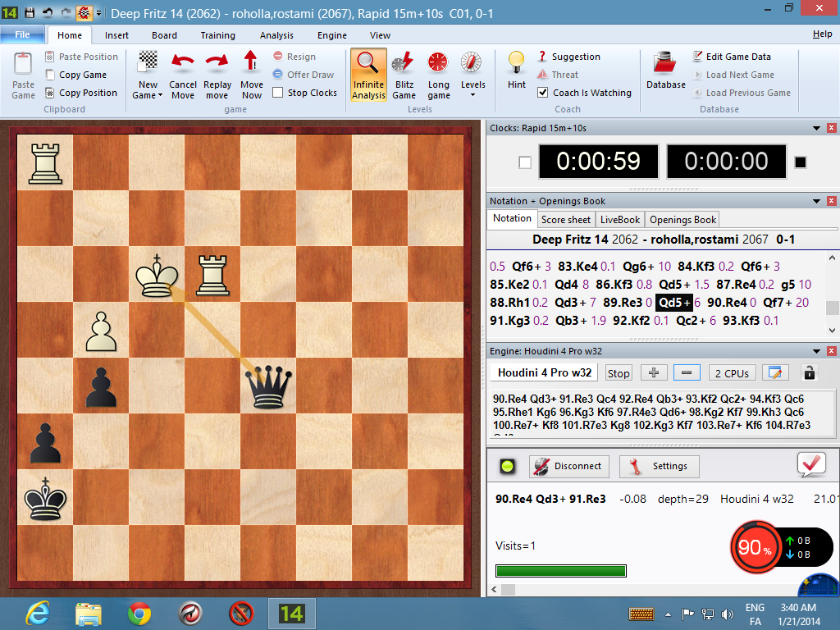Click the Disconnect button
840x630 pixels.
coord(569,466)
